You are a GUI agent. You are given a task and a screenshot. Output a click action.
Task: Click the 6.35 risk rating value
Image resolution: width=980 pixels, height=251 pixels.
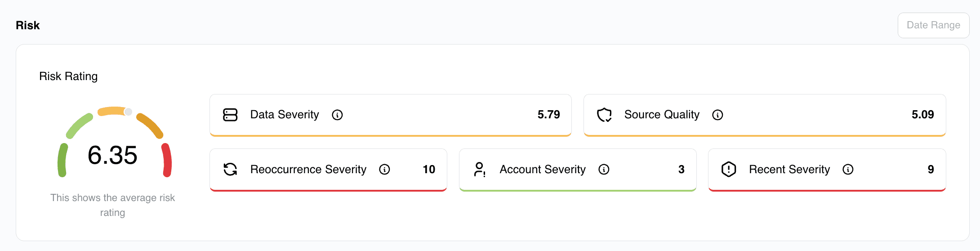[x=112, y=155]
